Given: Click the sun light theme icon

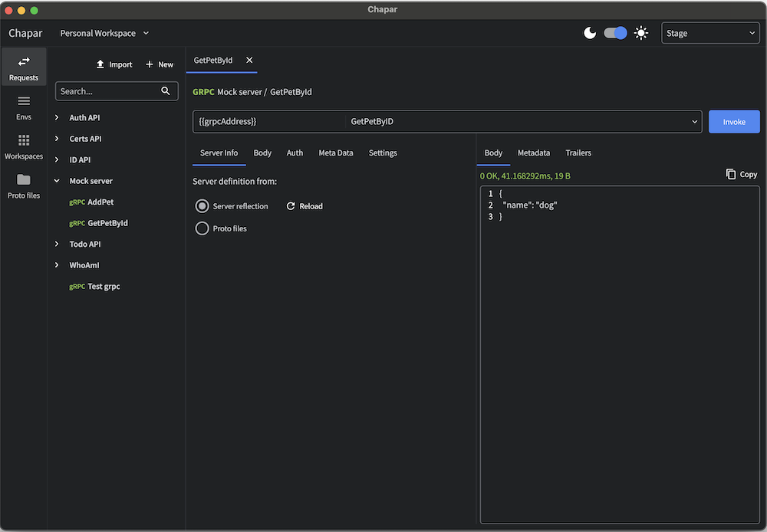Looking at the screenshot, I should point(640,33).
